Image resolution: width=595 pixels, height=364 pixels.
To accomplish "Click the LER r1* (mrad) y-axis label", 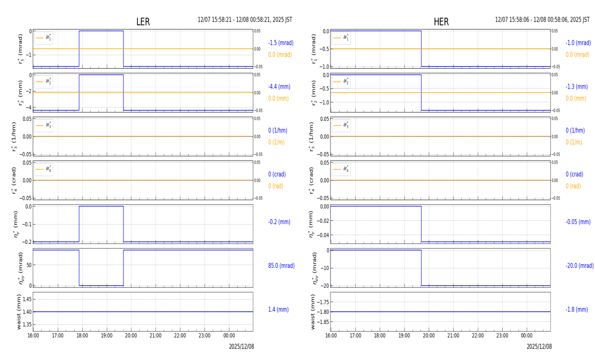I will pyautogui.click(x=20, y=49).
